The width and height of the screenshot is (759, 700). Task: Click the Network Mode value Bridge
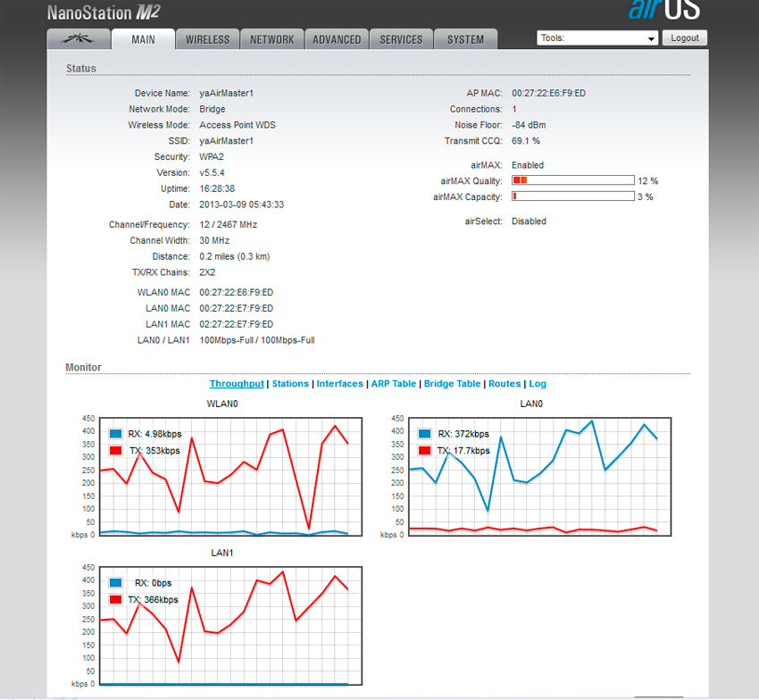(x=213, y=109)
